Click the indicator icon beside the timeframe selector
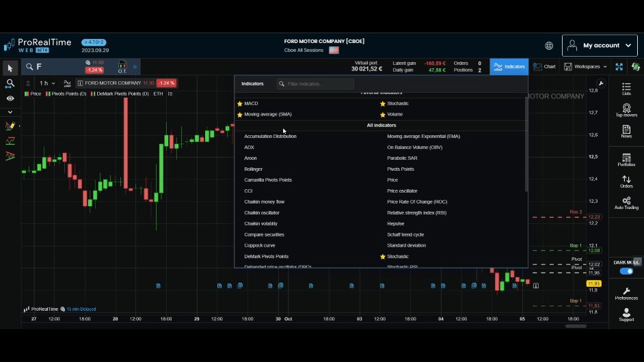This screenshot has width=644, height=362. click(67, 83)
